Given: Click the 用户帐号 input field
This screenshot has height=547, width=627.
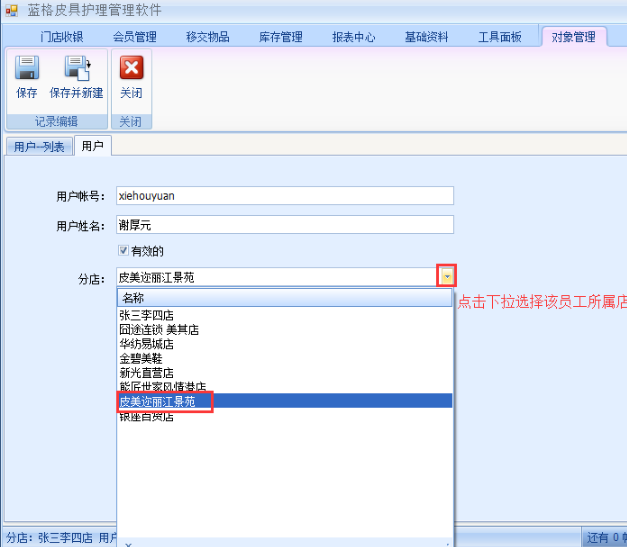Looking at the screenshot, I should coord(284,195).
